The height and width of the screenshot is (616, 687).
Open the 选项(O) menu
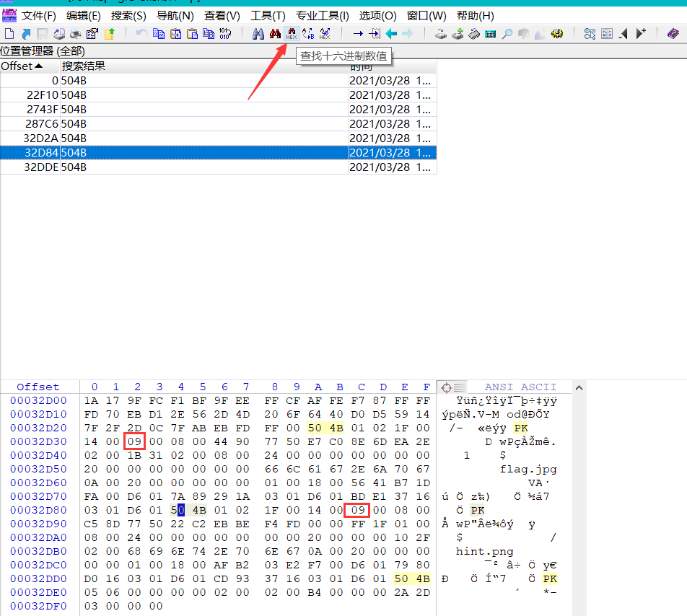click(x=377, y=16)
